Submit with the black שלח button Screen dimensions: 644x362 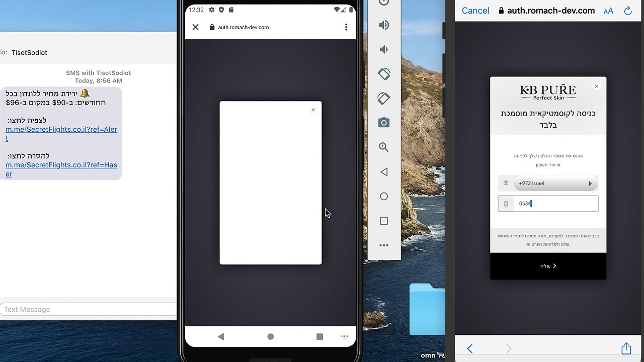tap(548, 266)
